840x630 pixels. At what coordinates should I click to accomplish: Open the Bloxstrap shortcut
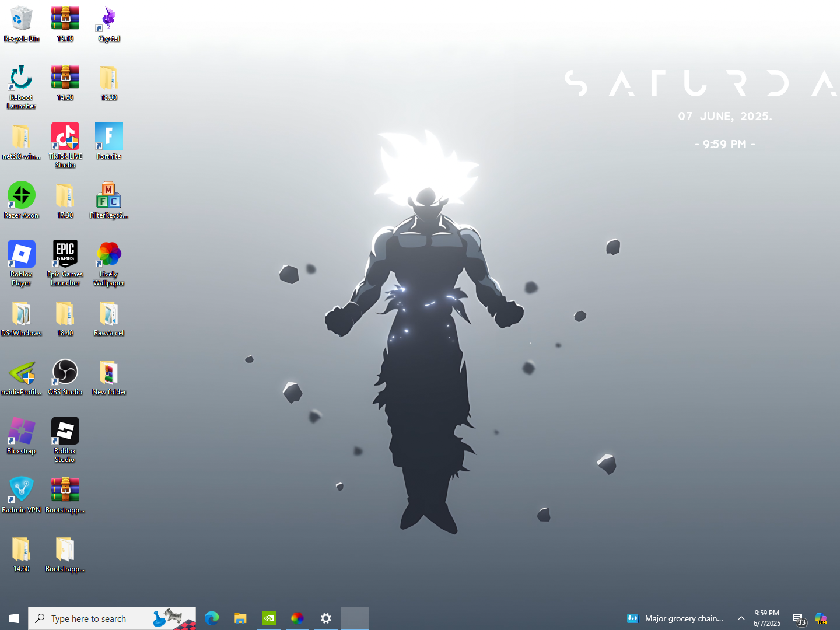coord(22,436)
